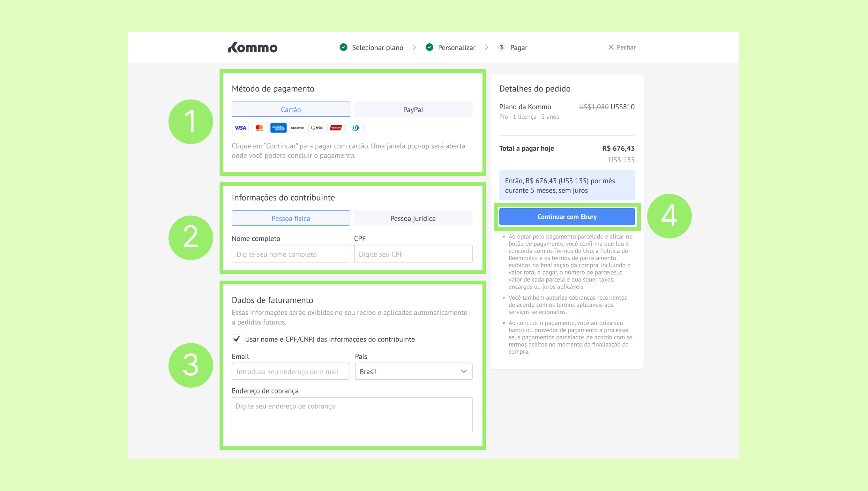
Task: Click the Pagar step label
Action: [x=519, y=48]
